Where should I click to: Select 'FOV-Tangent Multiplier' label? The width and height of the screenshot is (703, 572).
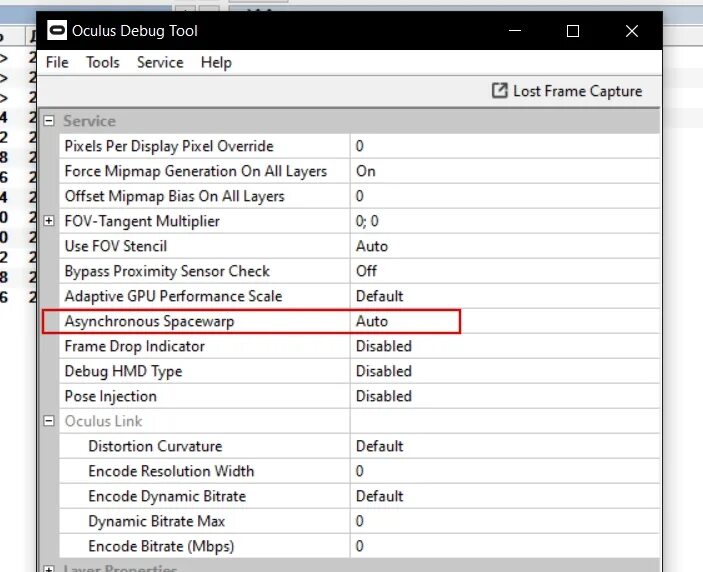coord(142,221)
